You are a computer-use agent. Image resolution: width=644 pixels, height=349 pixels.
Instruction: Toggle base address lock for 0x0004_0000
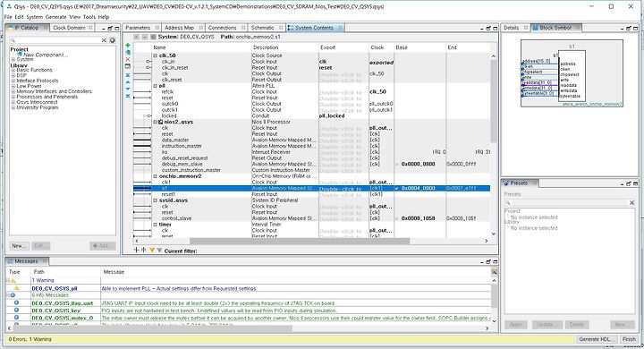point(397,188)
